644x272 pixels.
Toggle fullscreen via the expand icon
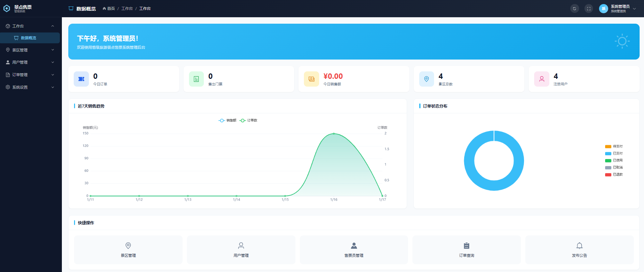pyautogui.click(x=589, y=9)
